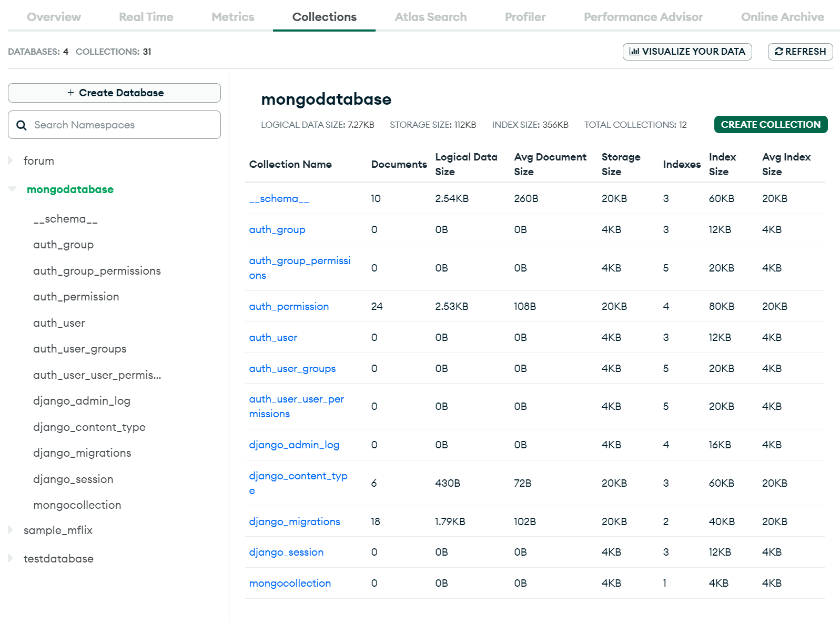The height and width of the screenshot is (623, 840).
Task: Click the Documents column header
Action: pos(399,164)
